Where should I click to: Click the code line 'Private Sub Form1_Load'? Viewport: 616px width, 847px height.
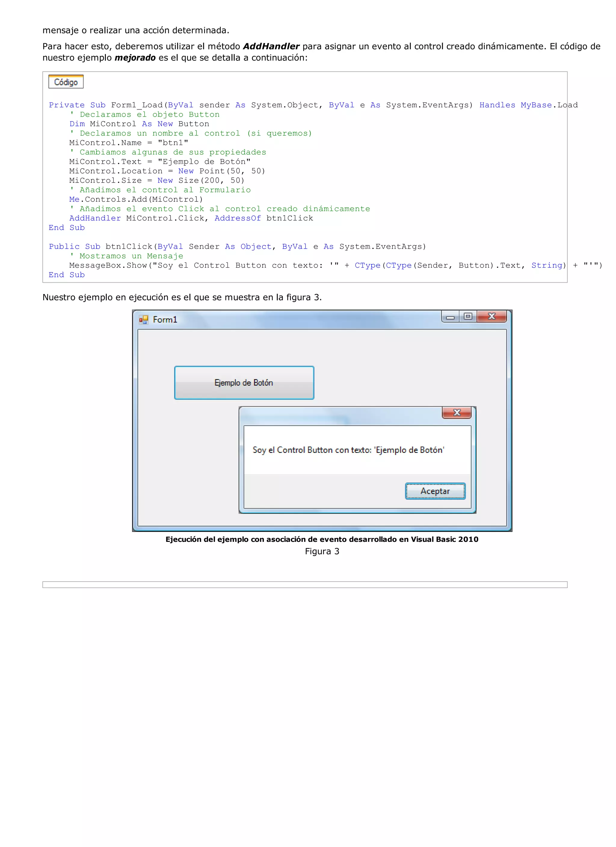coord(313,105)
